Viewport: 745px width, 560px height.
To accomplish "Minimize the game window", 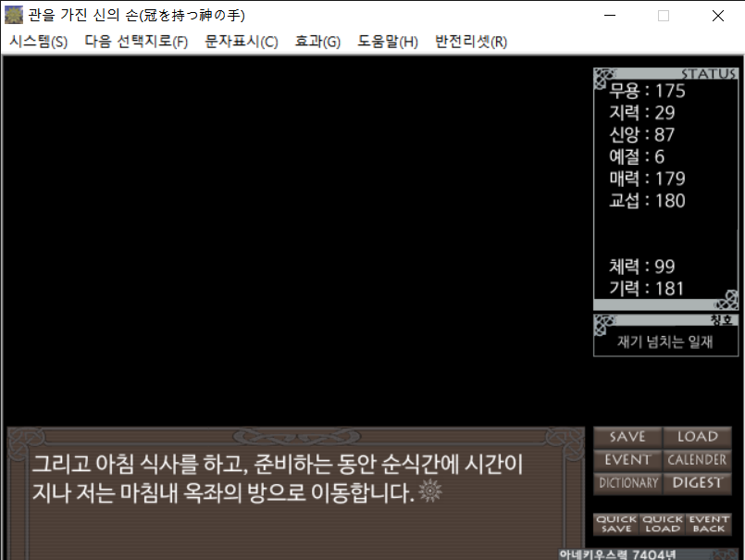I will pyautogui.click(x=610, y=15).
